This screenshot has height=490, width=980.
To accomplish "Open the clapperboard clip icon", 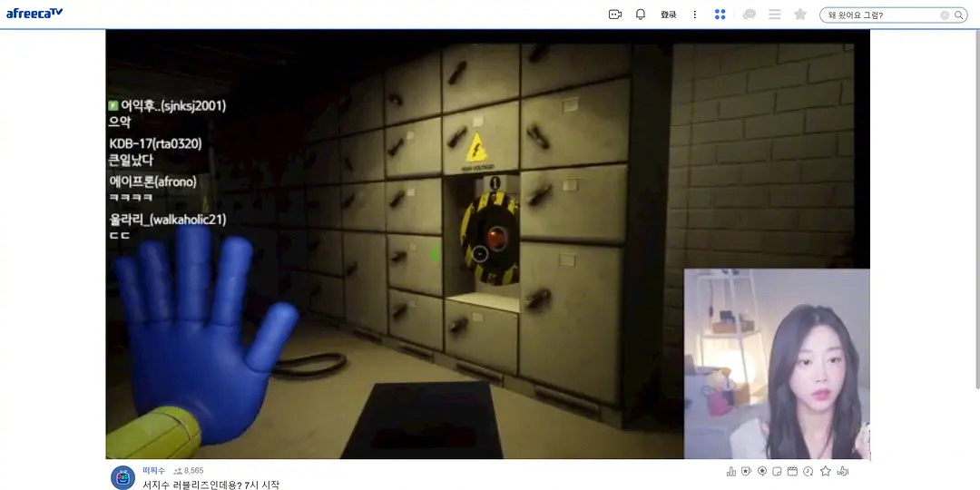I will (x=792, y=471).
